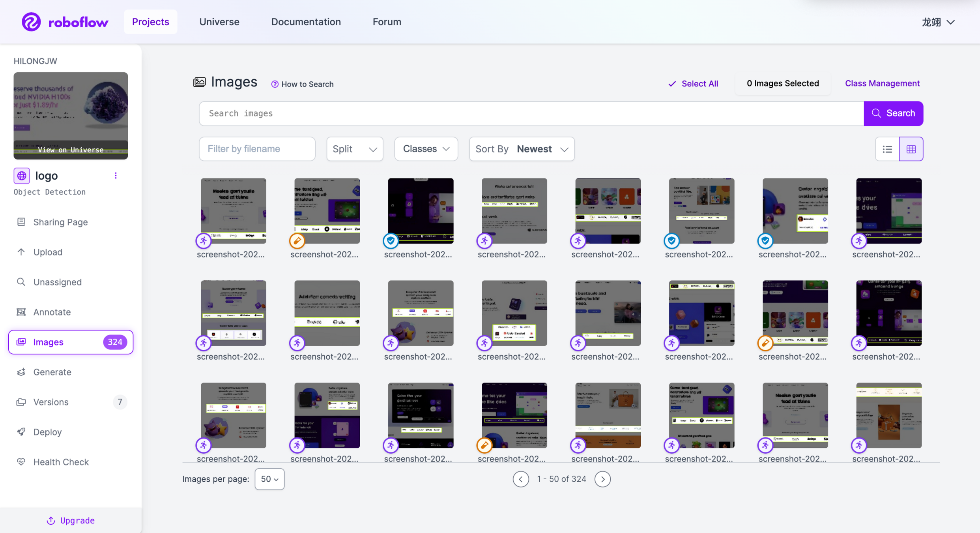The image size is (980, 533).
Task: Switch to list view layout
Action: [887, 149]
